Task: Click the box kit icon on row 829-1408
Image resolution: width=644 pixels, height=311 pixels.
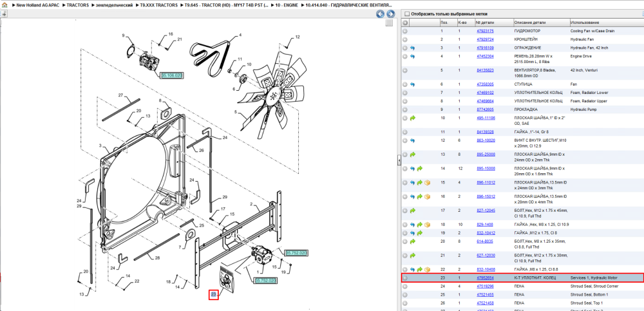Action: coord(427,225)
